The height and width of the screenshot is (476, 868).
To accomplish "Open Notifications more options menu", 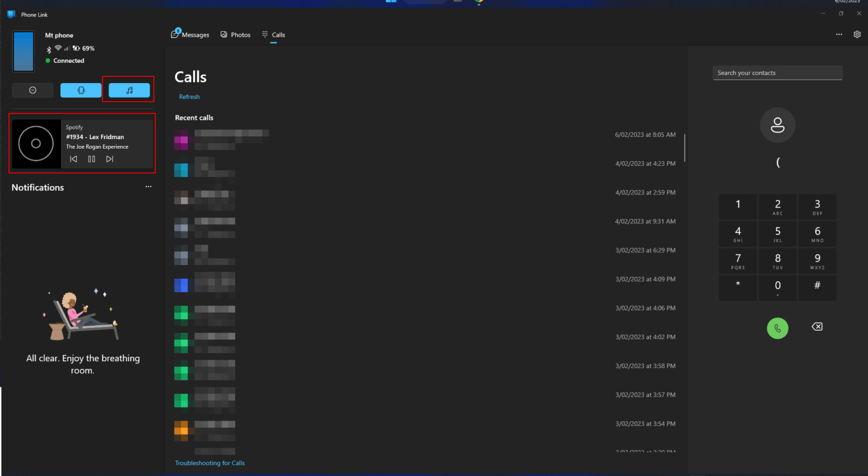I will [x=148, y=187].
